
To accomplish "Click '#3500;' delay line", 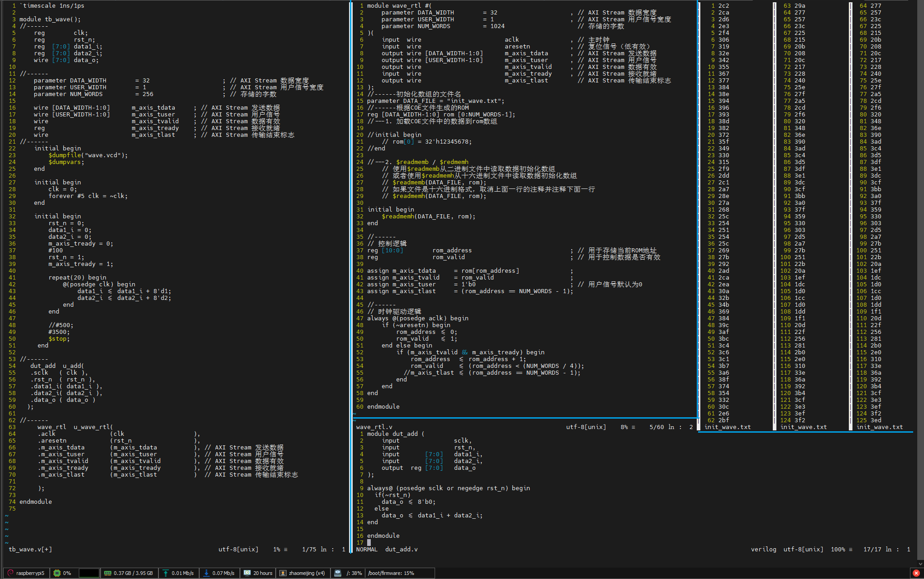I will pyautogui.click(x=59, y=332).
